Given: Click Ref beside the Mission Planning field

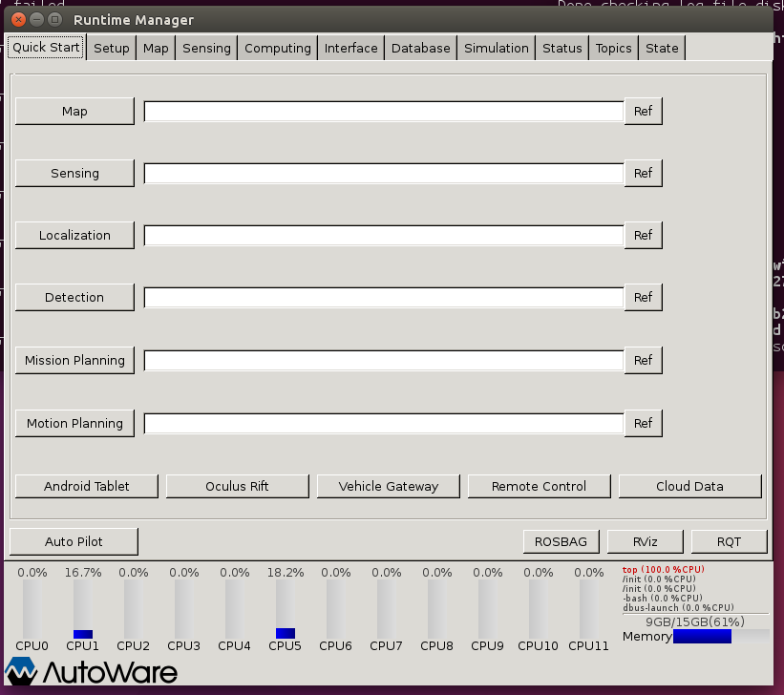Looking at the screenshot, I should (643, 360).
